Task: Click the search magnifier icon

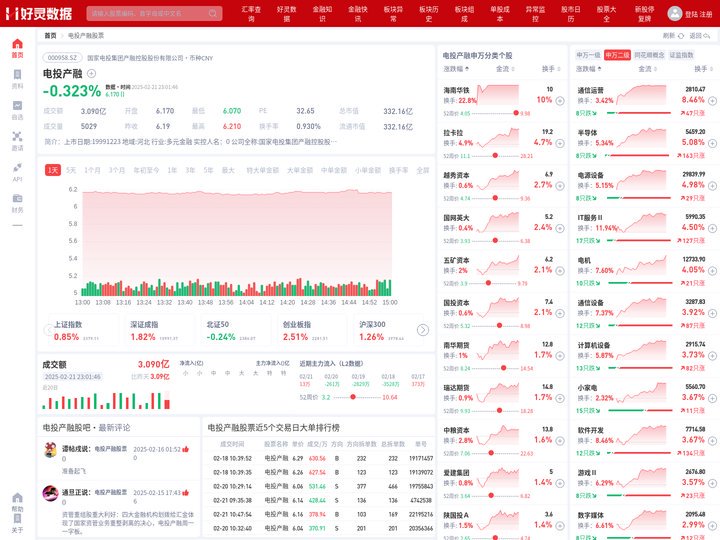Action: pos(213,13)
